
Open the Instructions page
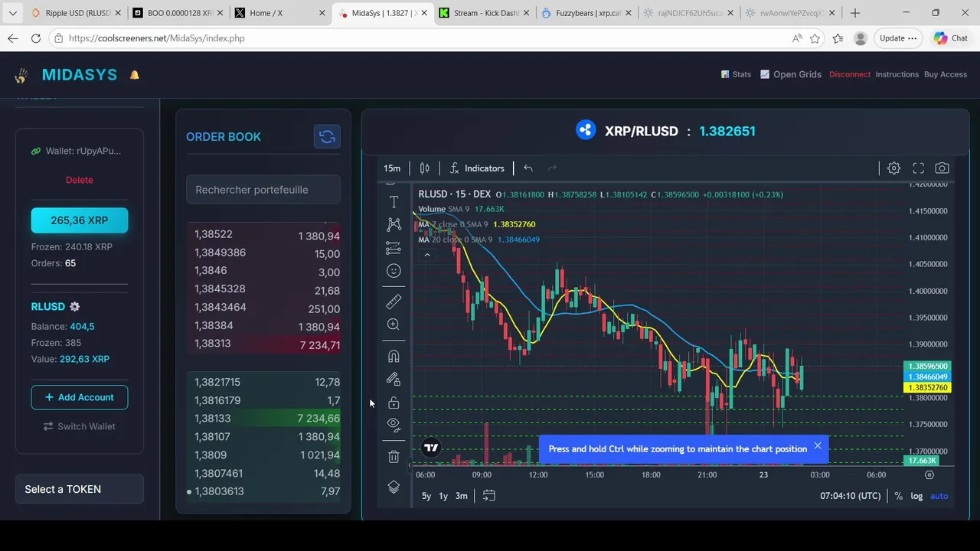[x=897, y=74]
